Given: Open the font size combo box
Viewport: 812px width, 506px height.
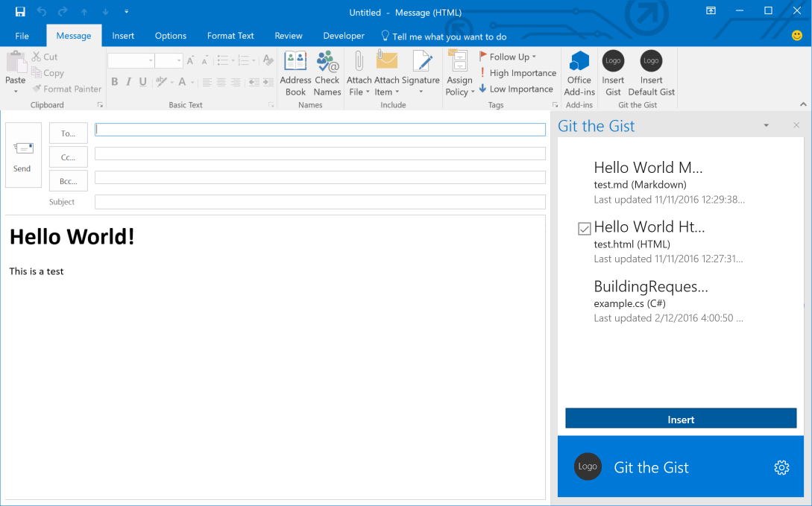Looking at the screenshot, I should [x=169, y=60].
